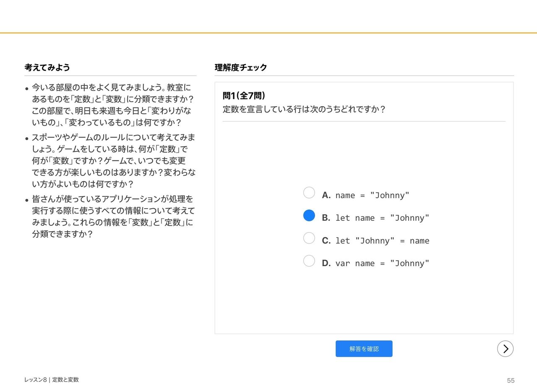Viewport: 537px width, 392px height.
Task: Click answer text name = "Johnny" in option A
Action: pyautogui.click(x=372, y=195)
